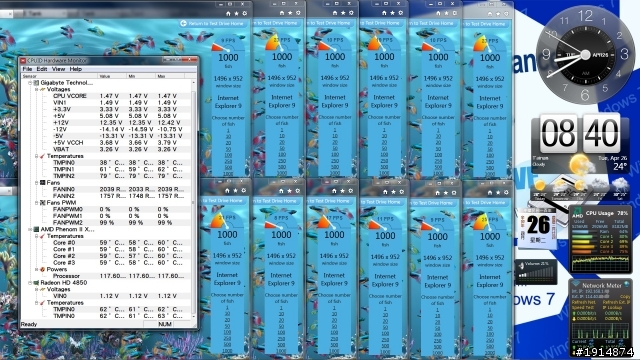Viewport: 640px width, 360px height.
Task: Open tools gear in the 17 FPS window
Action: (351, 191)
